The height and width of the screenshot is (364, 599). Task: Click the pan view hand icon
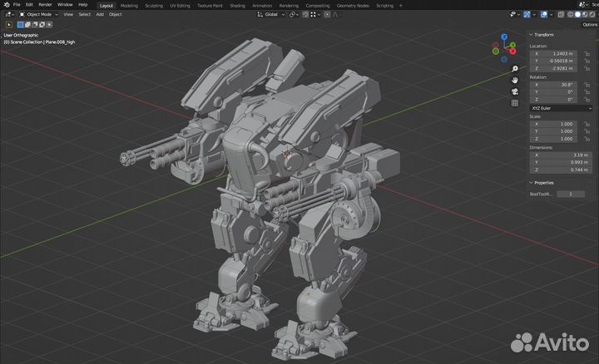515,80
